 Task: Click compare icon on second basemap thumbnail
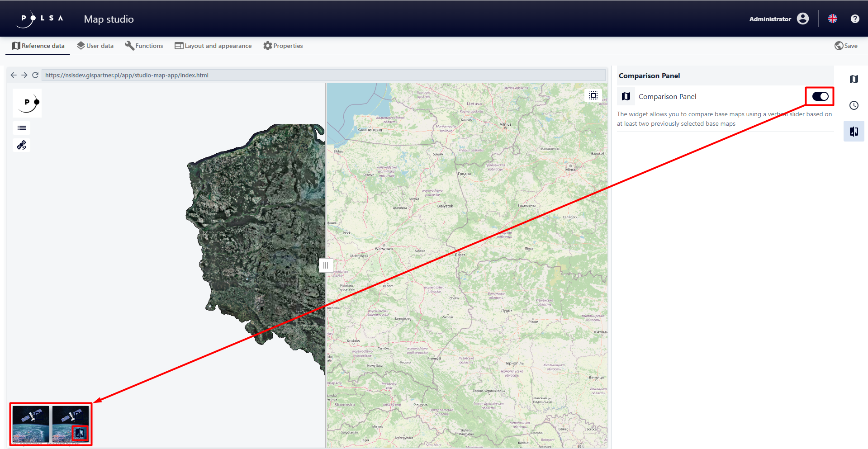point(80,433)
